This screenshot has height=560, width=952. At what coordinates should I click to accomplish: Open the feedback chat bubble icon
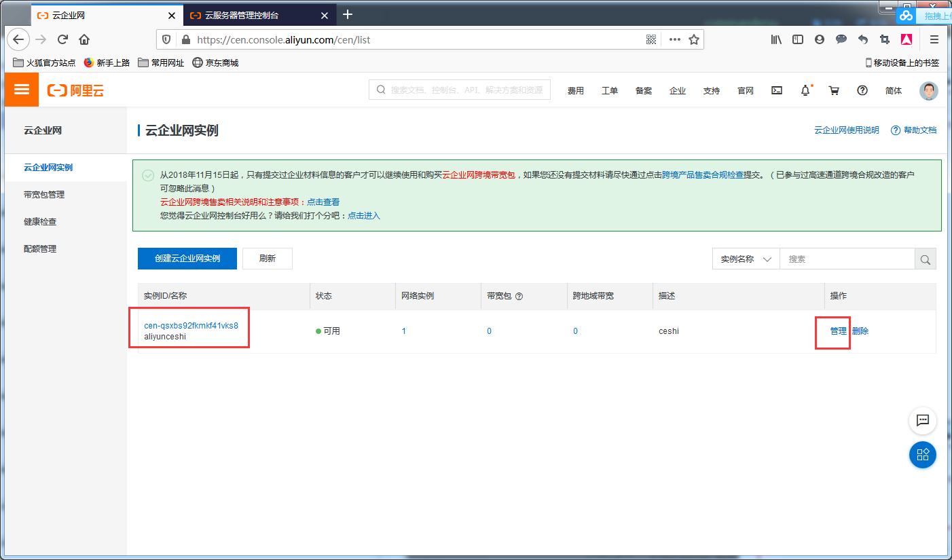(x=922, y=420)
